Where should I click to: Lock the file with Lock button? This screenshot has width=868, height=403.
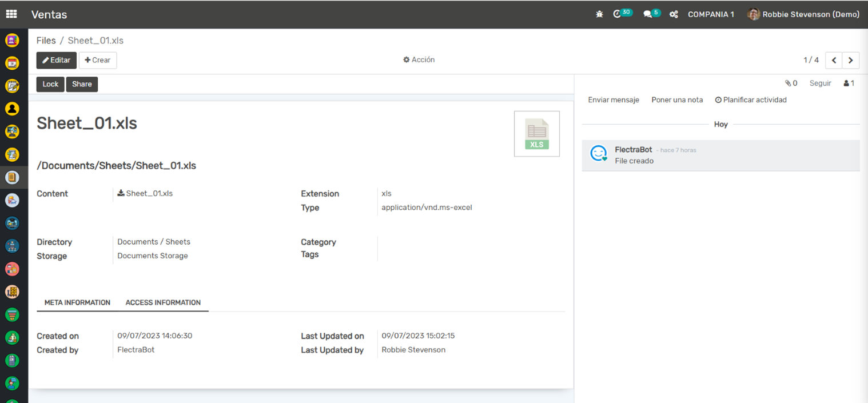point(50,84)
